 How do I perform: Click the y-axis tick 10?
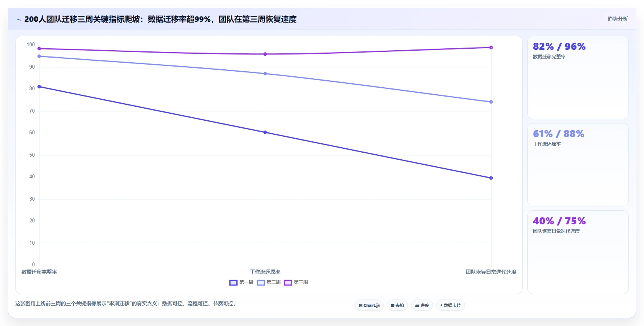32,243
